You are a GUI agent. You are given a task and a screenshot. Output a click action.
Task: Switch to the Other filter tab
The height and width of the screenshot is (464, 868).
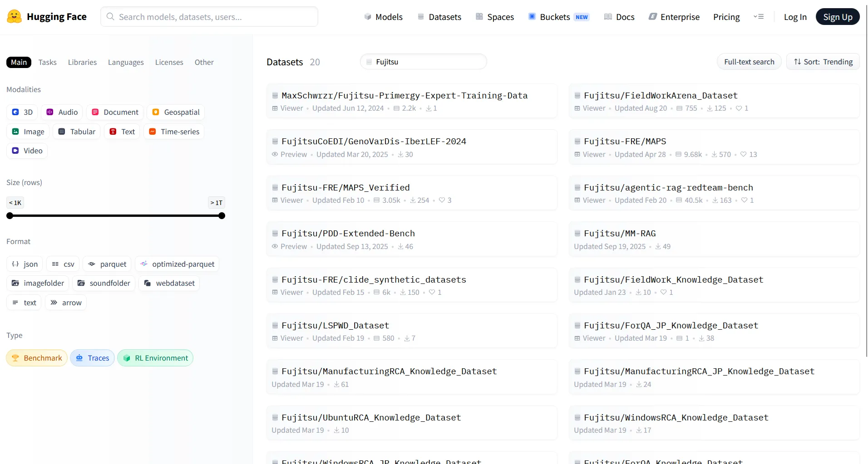tap(204, 62)
